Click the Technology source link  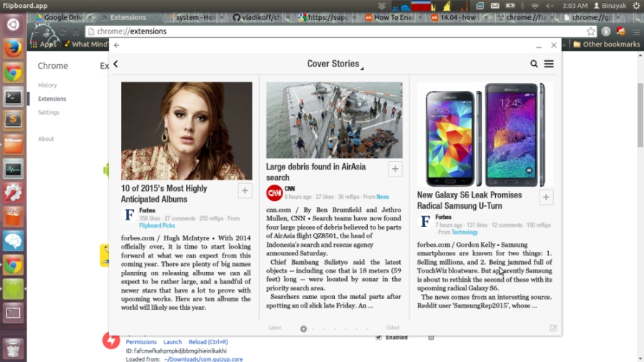click(464, 232)
